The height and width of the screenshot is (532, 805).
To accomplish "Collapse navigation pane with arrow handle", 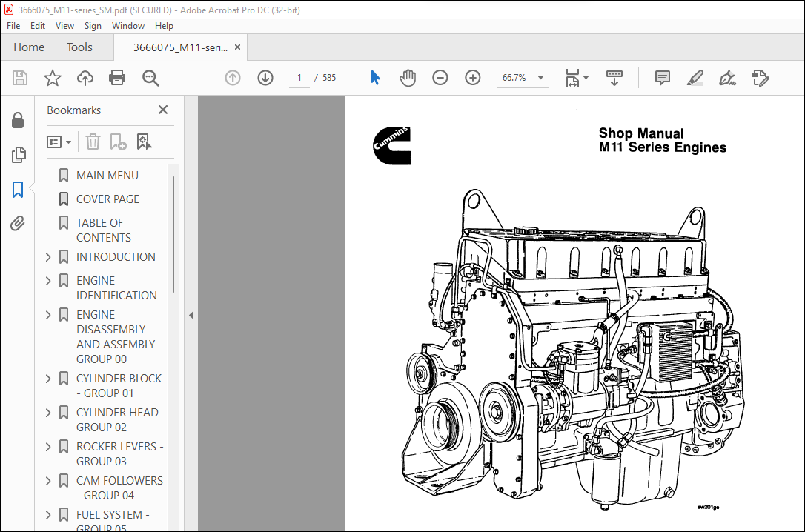I will point(191,315).
